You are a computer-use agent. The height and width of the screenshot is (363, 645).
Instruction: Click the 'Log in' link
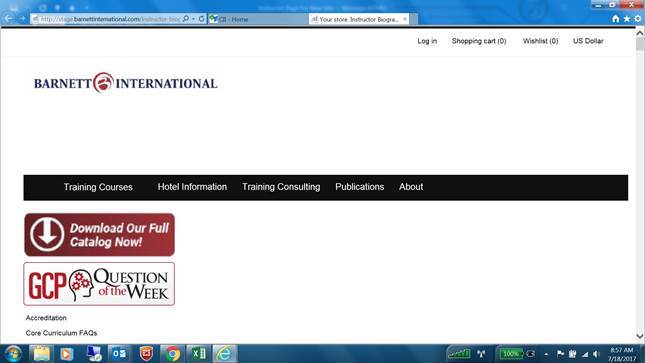point(427,41)
